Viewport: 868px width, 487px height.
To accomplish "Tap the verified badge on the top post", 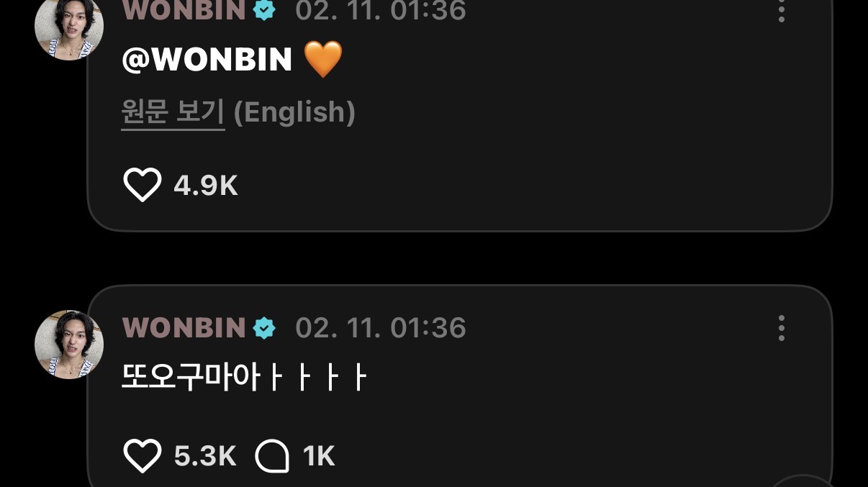I will click(264, 10).
